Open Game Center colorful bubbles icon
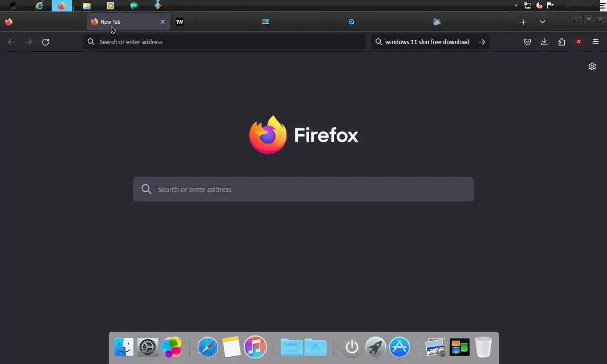Viewport: 607px width, 364px height. pos(171,347)
